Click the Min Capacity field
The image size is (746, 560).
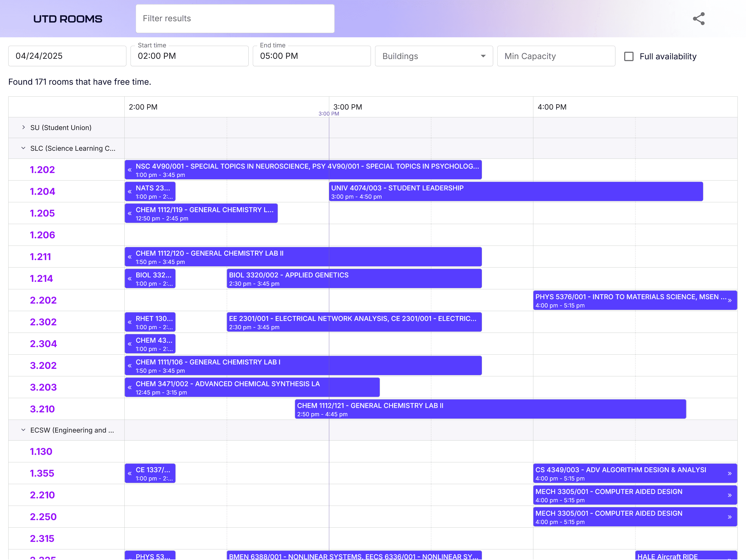point(556,56)
